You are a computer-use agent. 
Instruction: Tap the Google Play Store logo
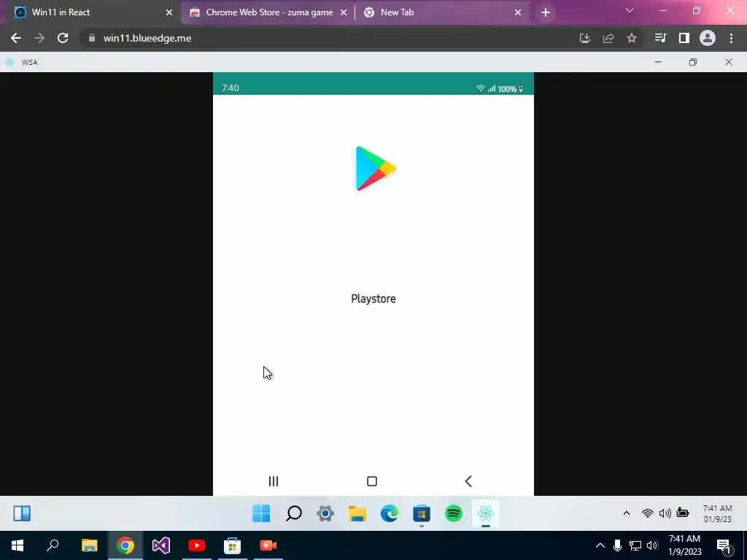click(376, 168)
